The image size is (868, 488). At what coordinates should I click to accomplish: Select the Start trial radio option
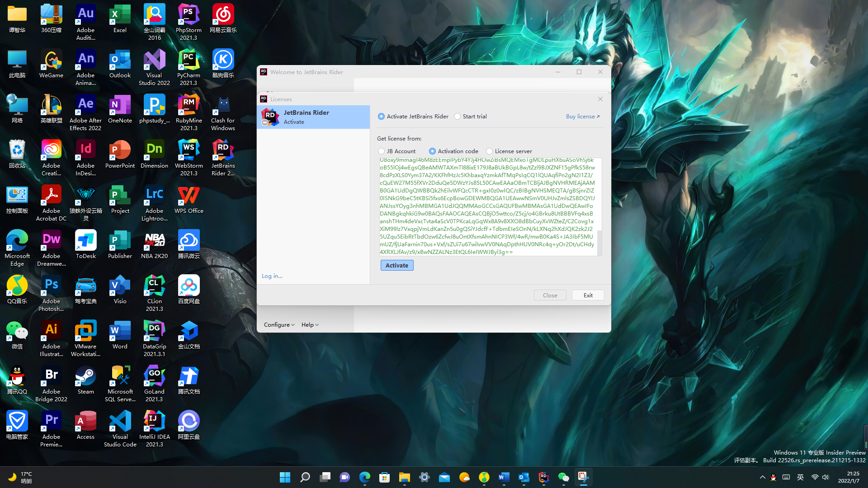(x=458, y=117)
